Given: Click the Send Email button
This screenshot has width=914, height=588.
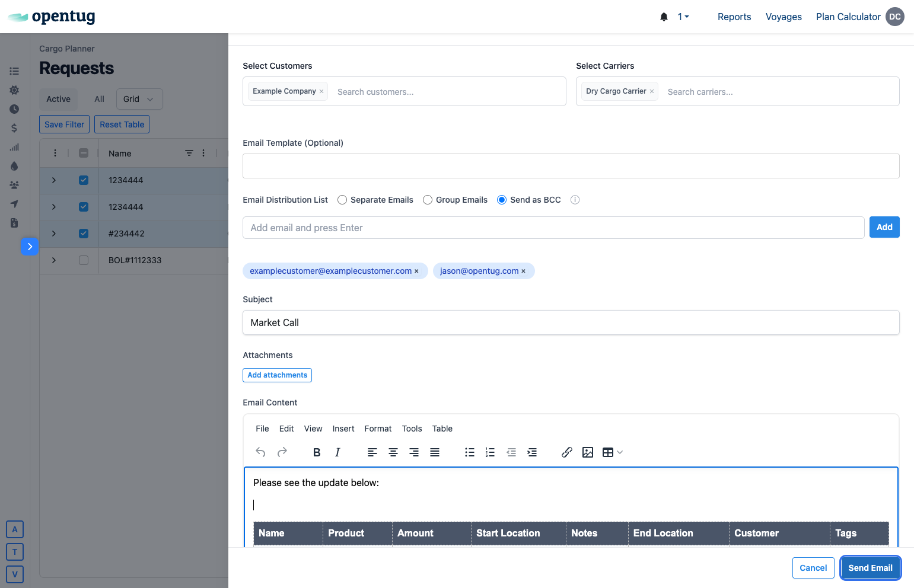Looking at the screenshot, I should [x=870, y=568].
